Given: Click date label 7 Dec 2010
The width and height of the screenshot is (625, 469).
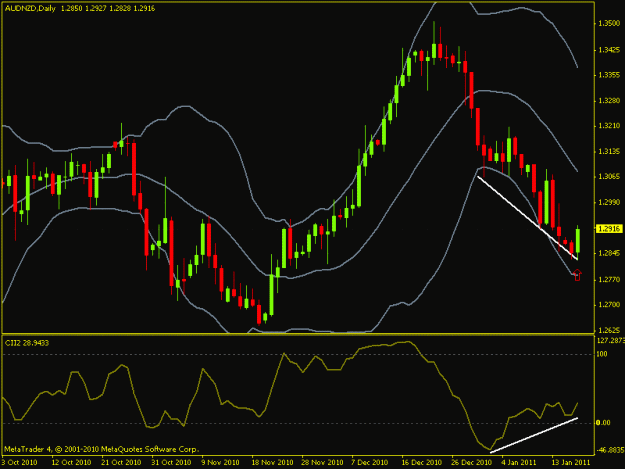Looking at the screenshot, I should [369, 462].
